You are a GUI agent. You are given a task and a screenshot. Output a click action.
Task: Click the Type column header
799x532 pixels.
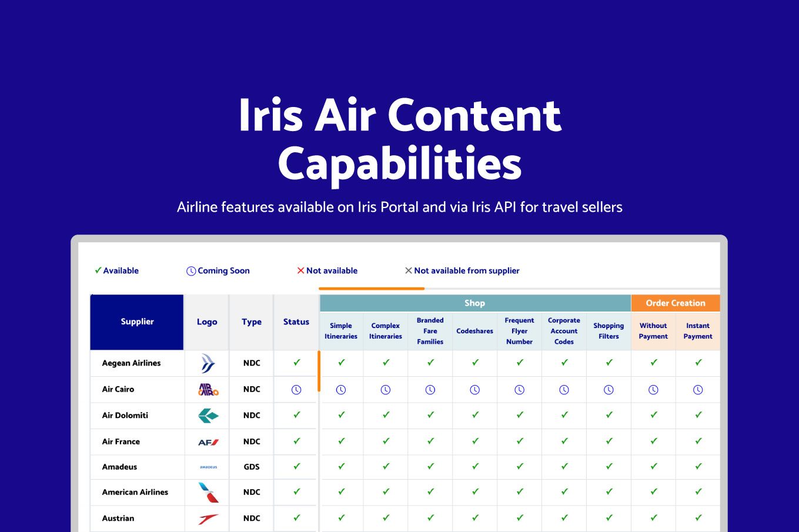click(252, 322)
